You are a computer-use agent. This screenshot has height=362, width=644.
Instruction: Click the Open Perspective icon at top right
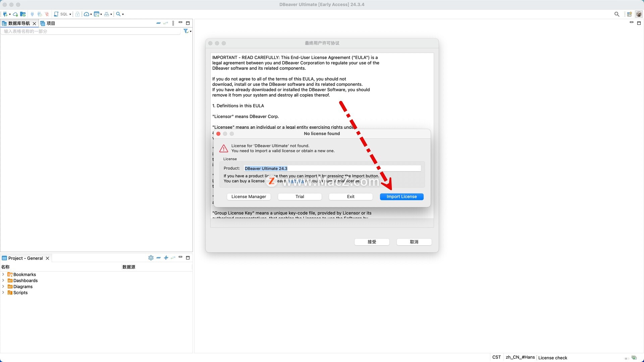tap(630, 14)
